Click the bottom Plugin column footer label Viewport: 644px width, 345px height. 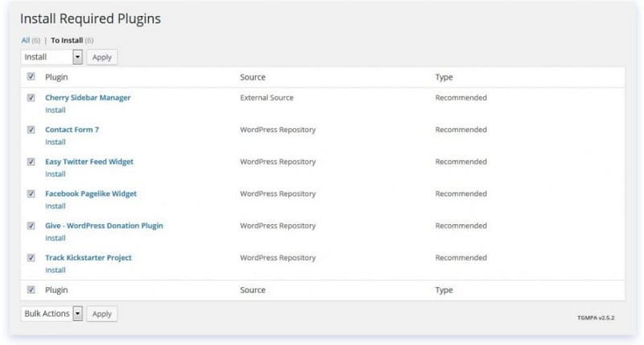tap(56, 290)
